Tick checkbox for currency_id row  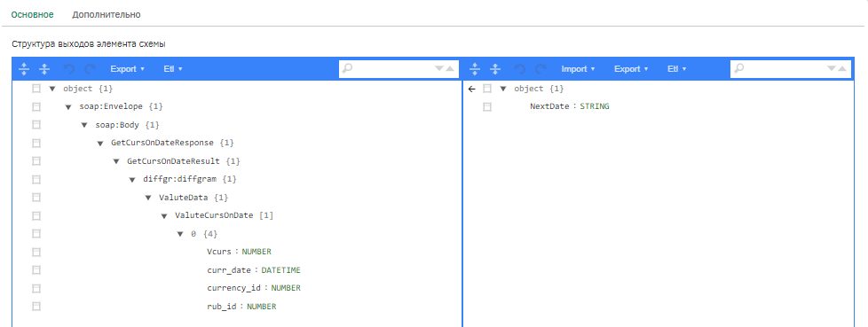tap(36, 288)
